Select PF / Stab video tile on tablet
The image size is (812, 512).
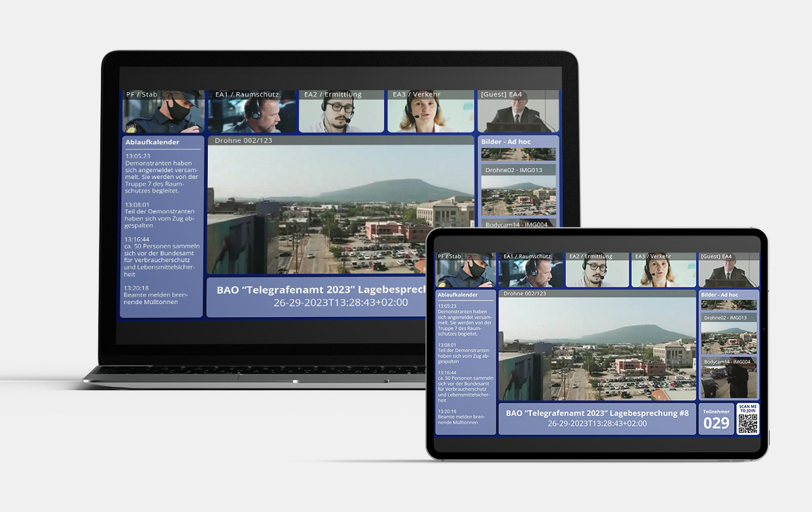[466, 271]
